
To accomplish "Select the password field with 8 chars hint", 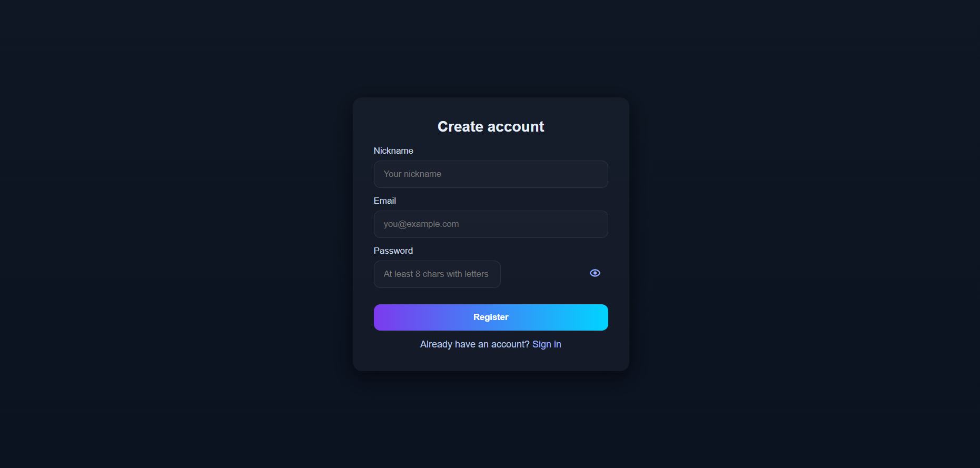I will [x=437, y=274].
